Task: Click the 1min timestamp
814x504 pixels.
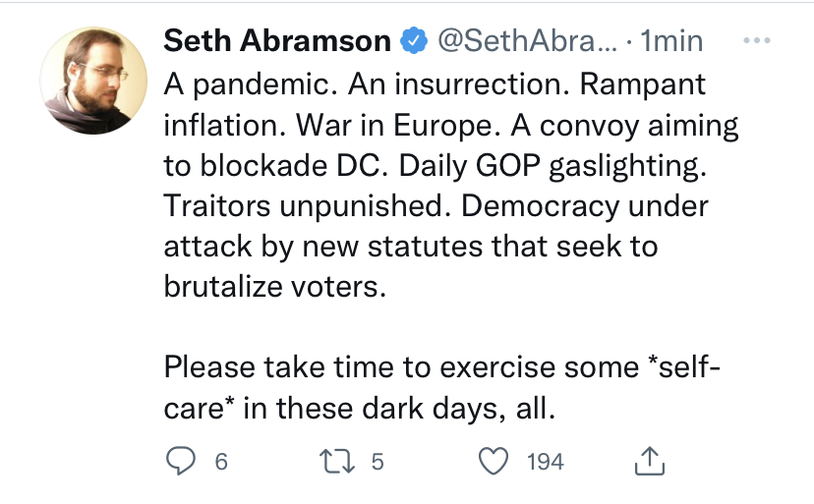Action: 670,41
